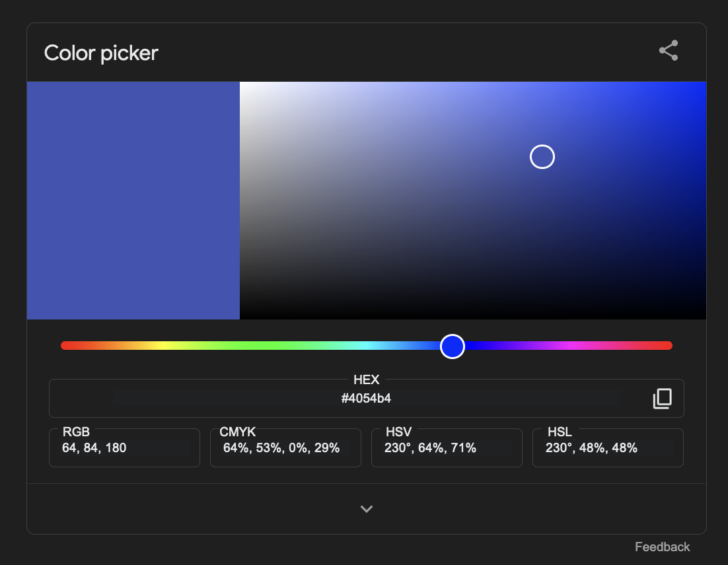Click the share icon

point(669,51)
